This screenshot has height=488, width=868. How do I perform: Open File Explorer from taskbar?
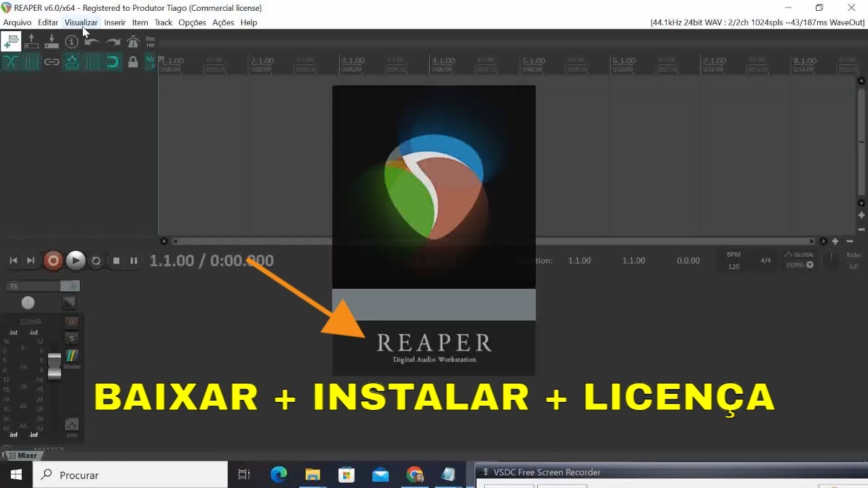coord(313,475)
